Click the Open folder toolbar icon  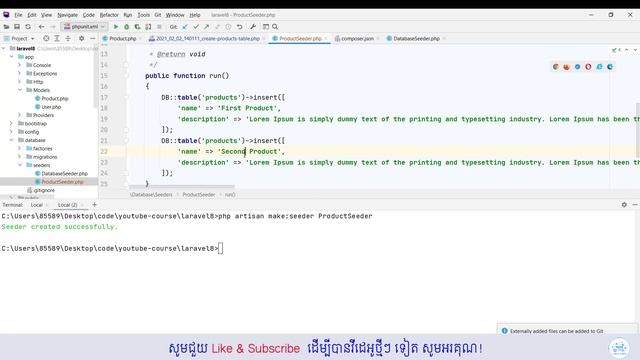[6, 27]
